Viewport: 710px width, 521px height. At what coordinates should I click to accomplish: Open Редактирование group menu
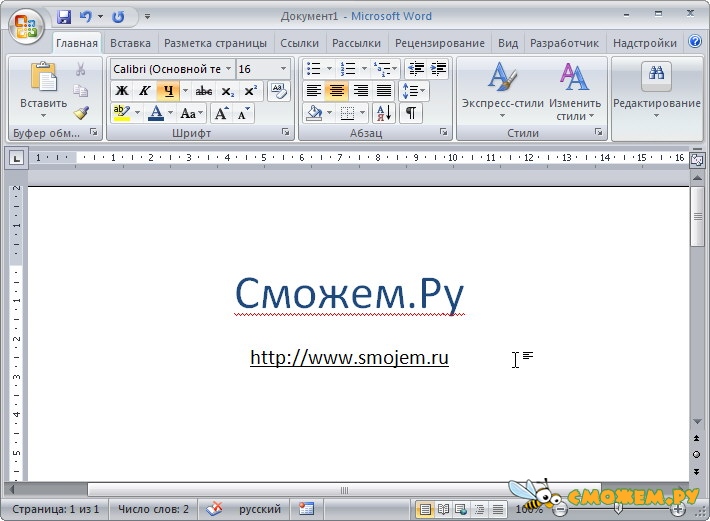click(x=656, y=91)
